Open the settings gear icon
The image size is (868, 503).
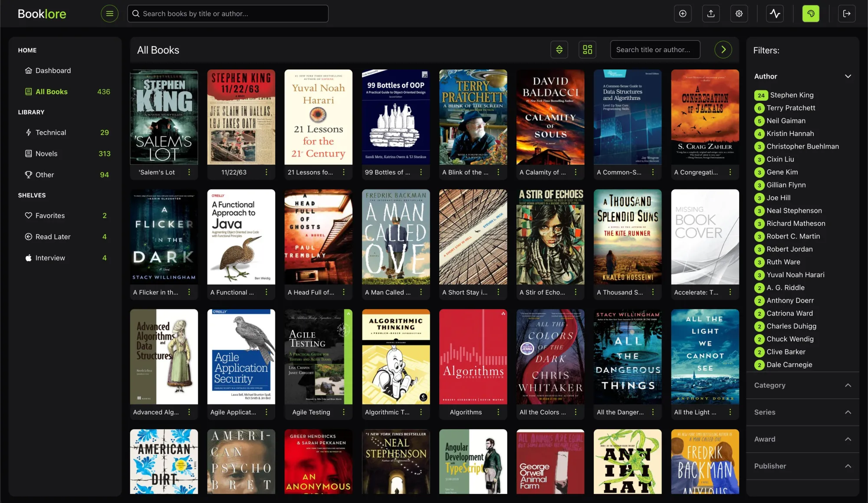click(739, 13)
